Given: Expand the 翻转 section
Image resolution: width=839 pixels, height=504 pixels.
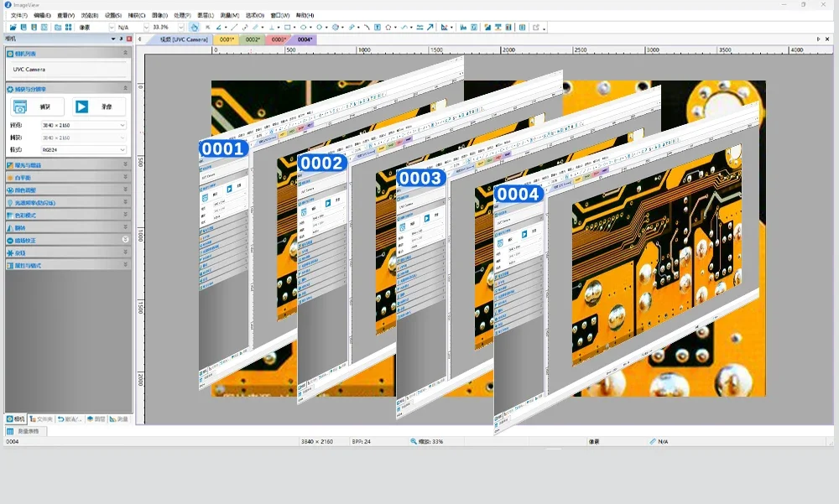Looking at the screenshot, I should tap(68, 227).
